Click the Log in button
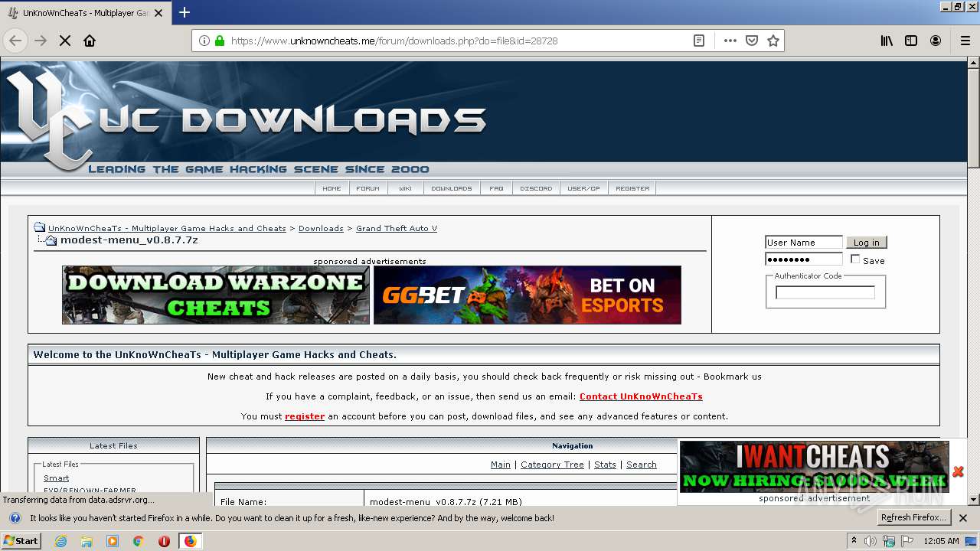Image resolution: width=980 pixels, height=551 pixels. tap(867, 243)
